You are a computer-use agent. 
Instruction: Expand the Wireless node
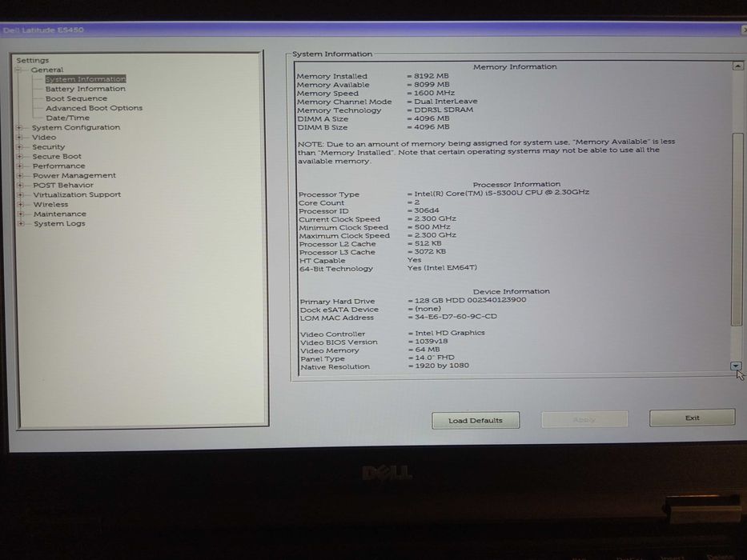(x=21, y=204)
